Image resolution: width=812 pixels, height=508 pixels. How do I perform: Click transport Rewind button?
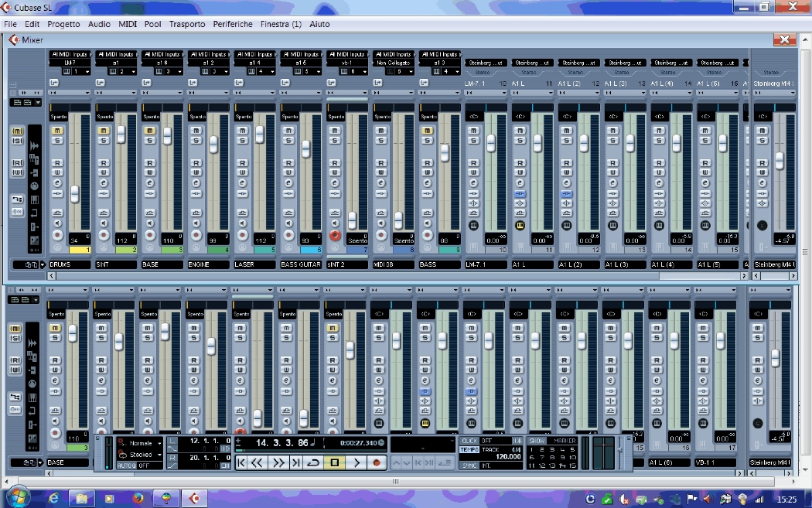(257, 462)
